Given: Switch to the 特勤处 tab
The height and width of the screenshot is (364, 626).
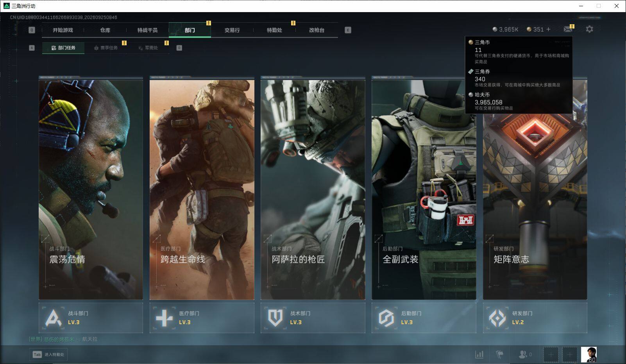Looking at the screenshot, I should coord(274,30).
